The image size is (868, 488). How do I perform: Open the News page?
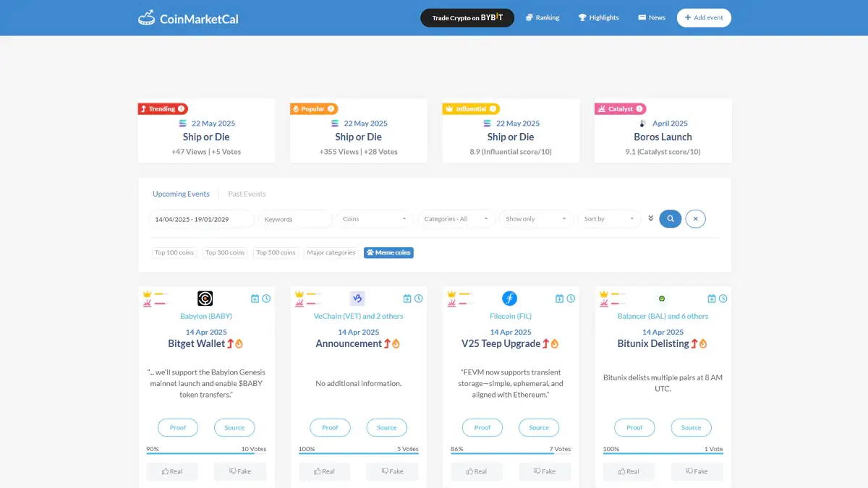click(652, 17)
